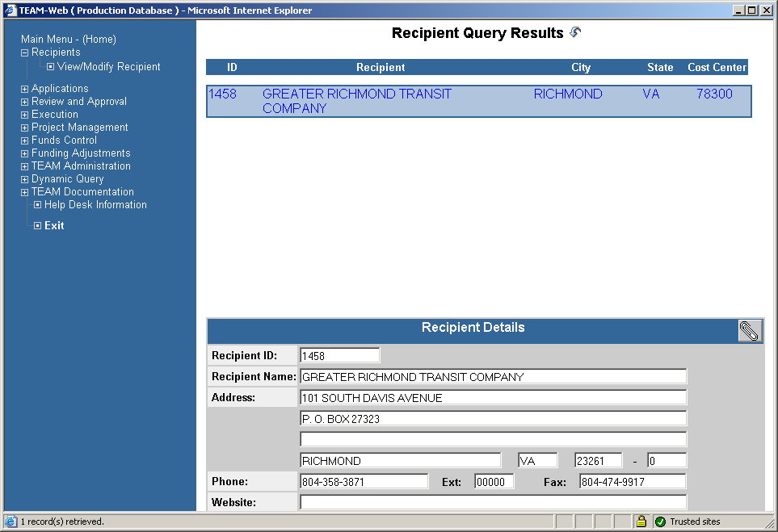Click GREATER RICHMOND TRANSIT COMPANY result link

click(x=357, y=101)
